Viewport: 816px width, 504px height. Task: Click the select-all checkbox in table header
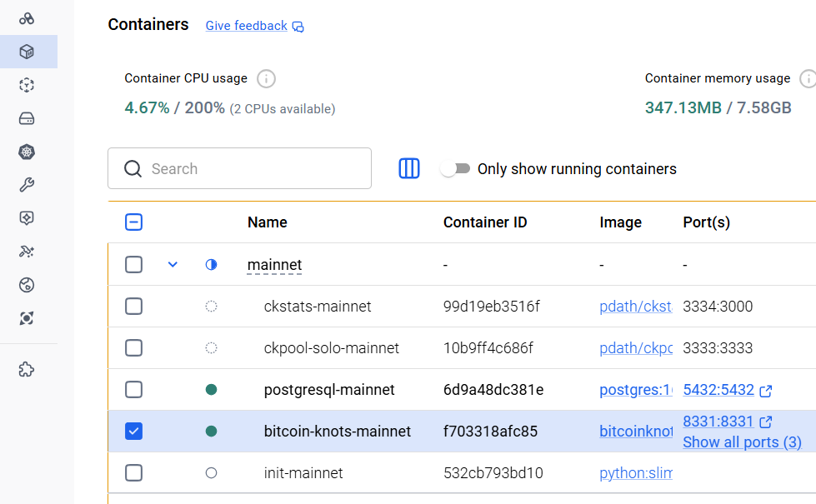click(x=133, y=222)
